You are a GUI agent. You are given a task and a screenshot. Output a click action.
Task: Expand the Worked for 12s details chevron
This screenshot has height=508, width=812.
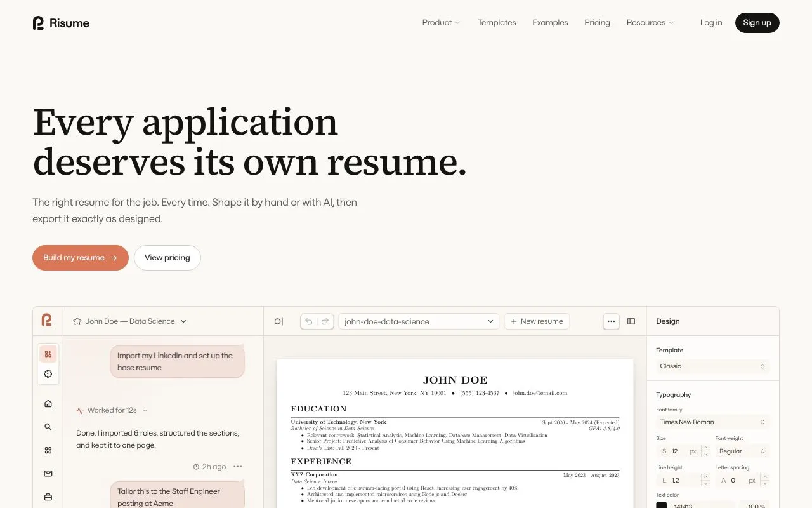[145, 411]
